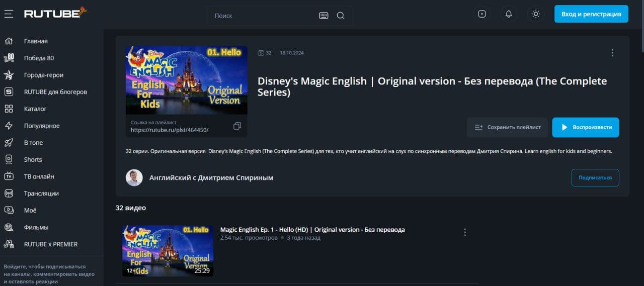Toggle the light/dark theme sun icon

[x=536, y=14]
